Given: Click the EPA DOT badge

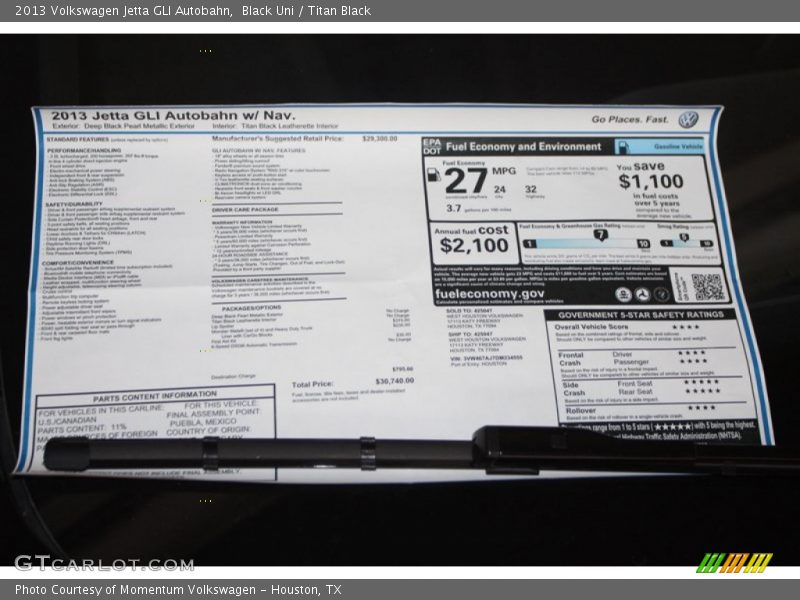Looking at the screenshot, I should tap(431, 146).
